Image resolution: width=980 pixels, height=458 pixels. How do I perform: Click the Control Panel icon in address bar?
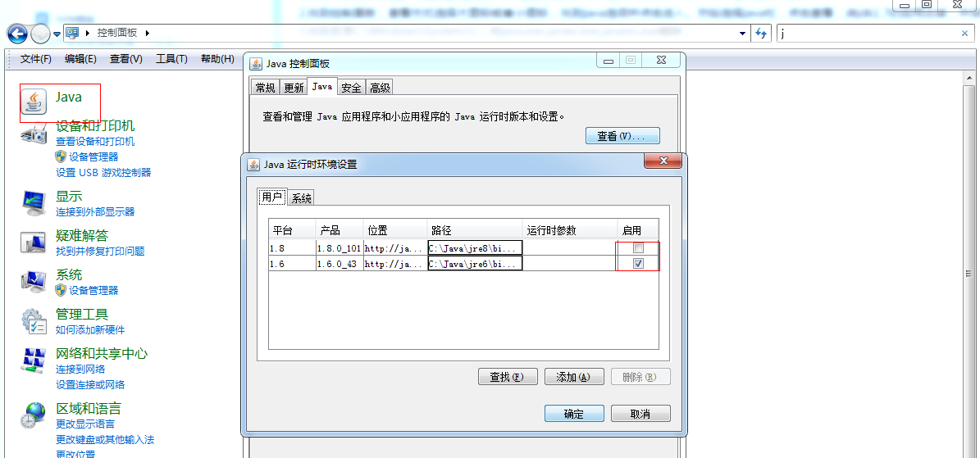coord(72,33)
